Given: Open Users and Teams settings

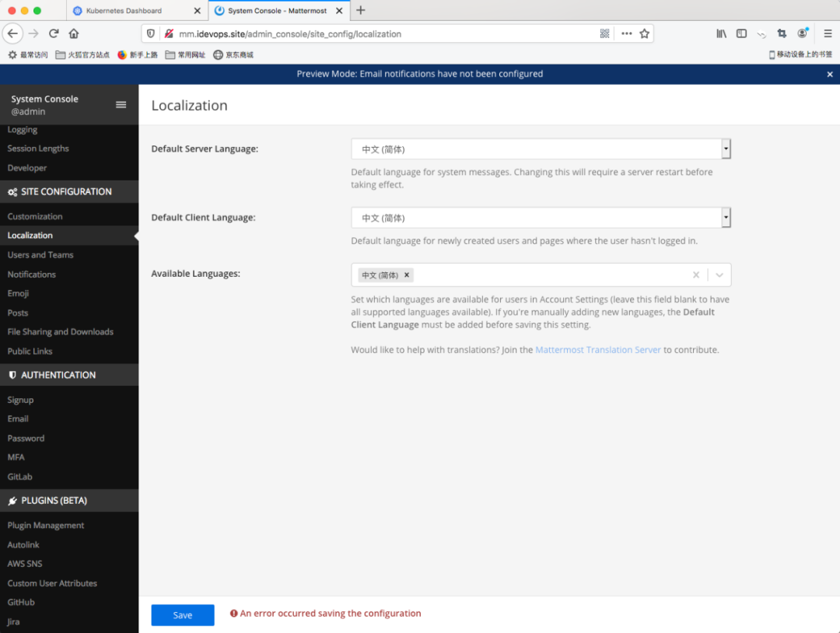Looking at the screenshot, I should click(x=40, y=255).
